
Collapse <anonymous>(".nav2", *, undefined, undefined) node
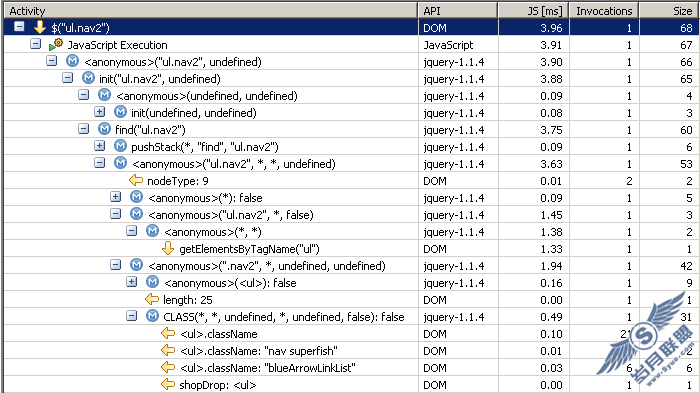tap(116, 265)
